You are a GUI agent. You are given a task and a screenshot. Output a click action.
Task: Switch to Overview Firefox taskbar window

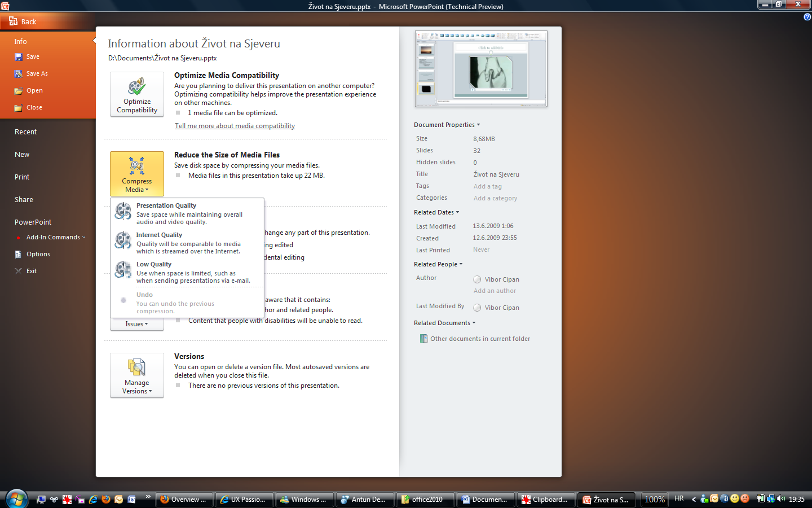click(x=184, y=500)
